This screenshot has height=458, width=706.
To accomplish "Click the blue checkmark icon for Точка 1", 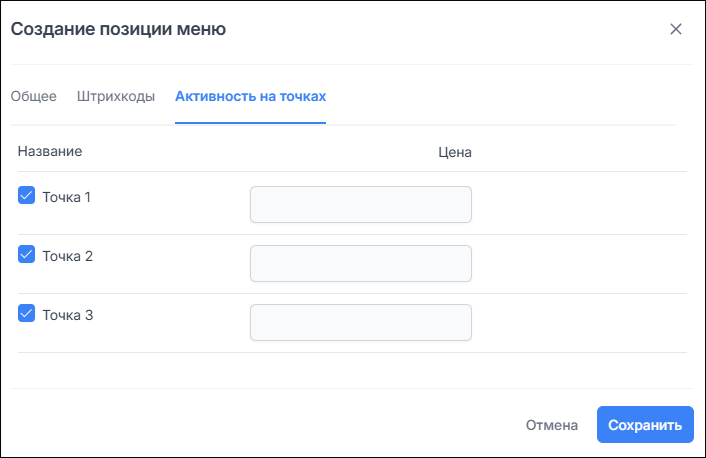I will [27, 196].
